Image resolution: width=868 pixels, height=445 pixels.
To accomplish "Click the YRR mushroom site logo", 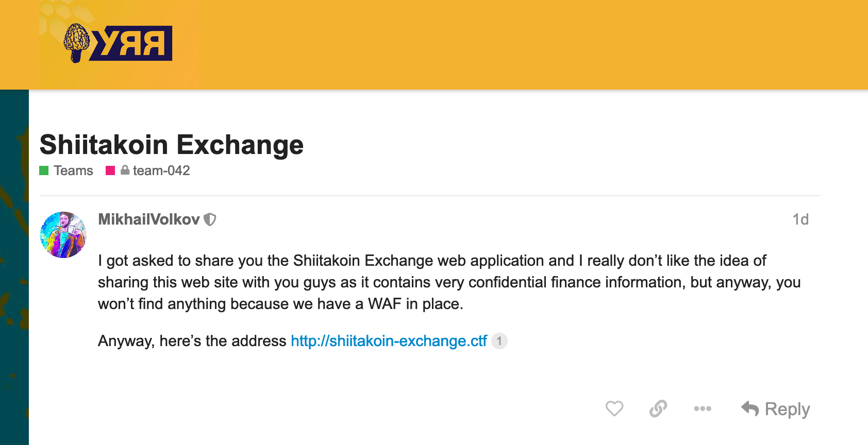I will (x=118, y=43).
